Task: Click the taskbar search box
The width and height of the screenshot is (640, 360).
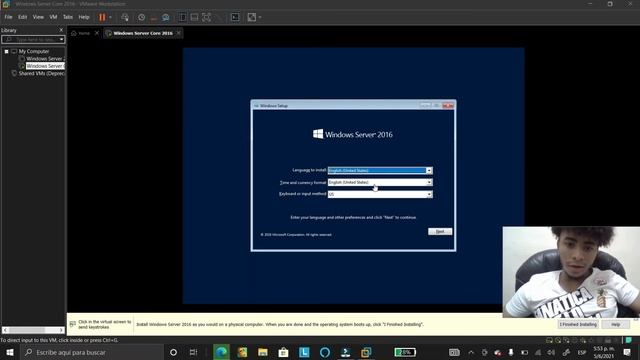Action: pos(92,352)
